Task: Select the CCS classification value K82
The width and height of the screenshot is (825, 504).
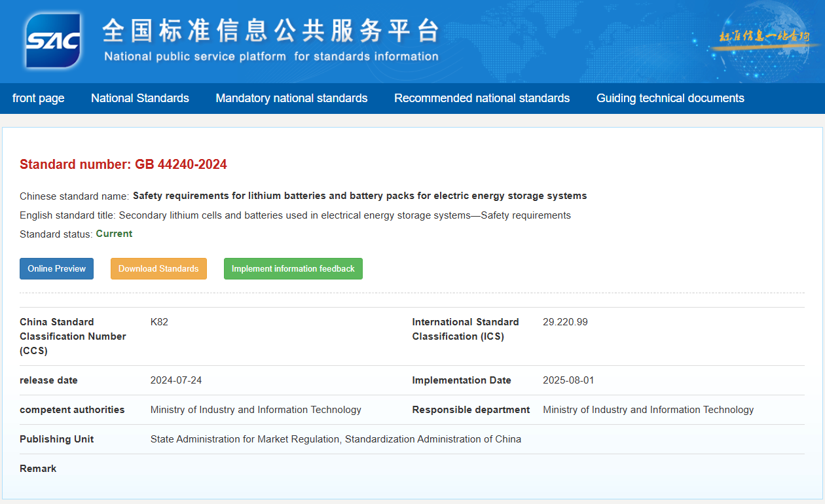Action: pos(159,321)
